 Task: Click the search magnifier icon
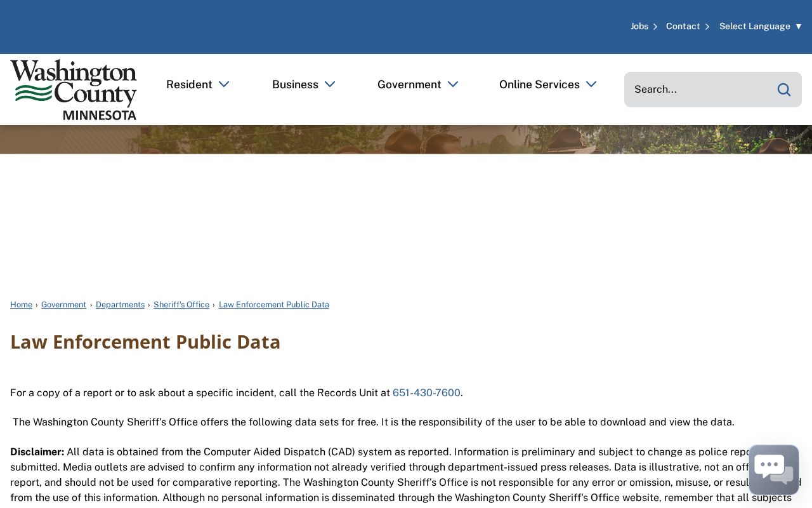784,90
